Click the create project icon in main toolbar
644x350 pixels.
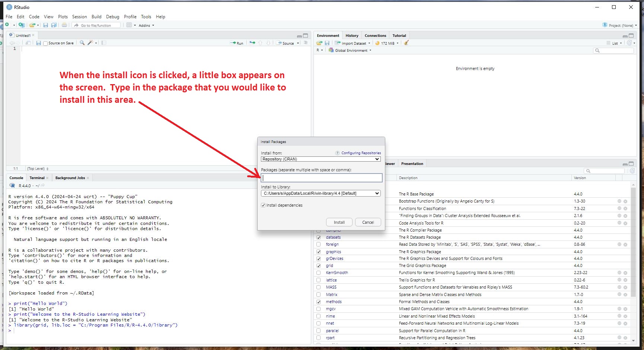[22, 25]
